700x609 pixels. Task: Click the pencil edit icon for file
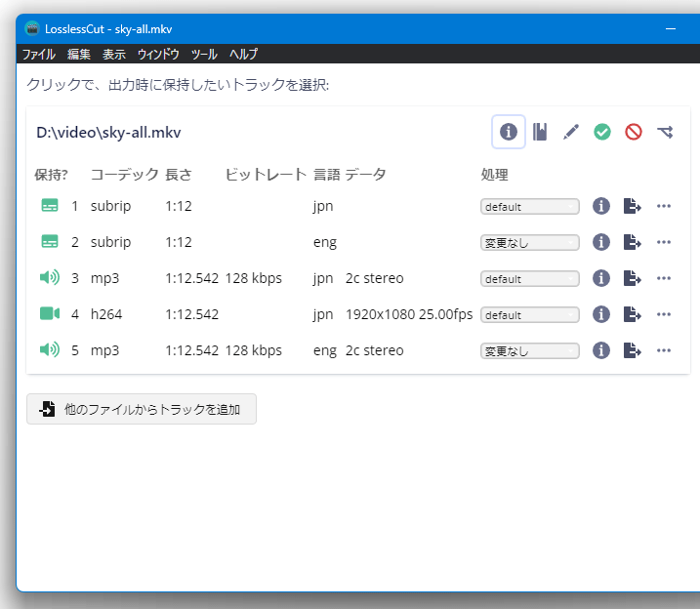click(x=571, y=132)
